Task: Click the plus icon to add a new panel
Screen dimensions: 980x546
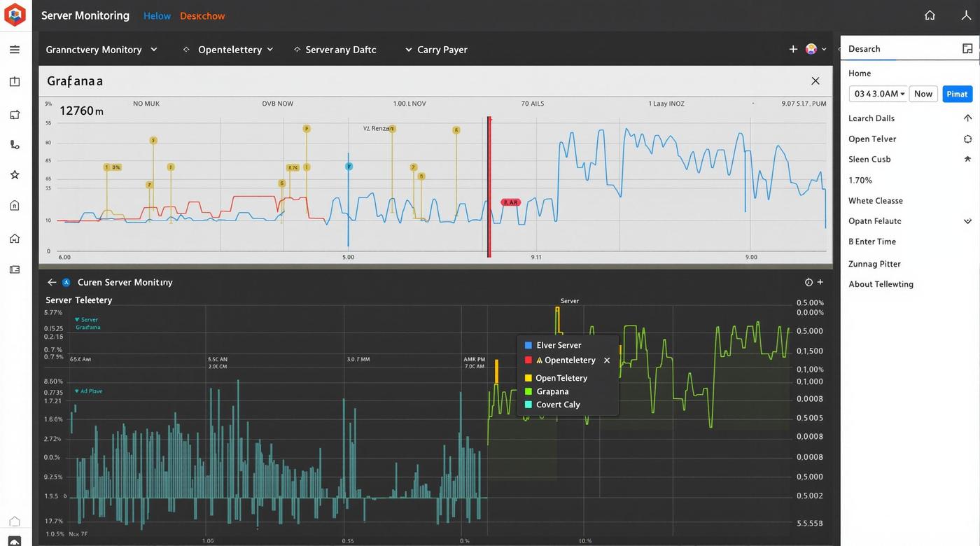Action: click(792, 49)
